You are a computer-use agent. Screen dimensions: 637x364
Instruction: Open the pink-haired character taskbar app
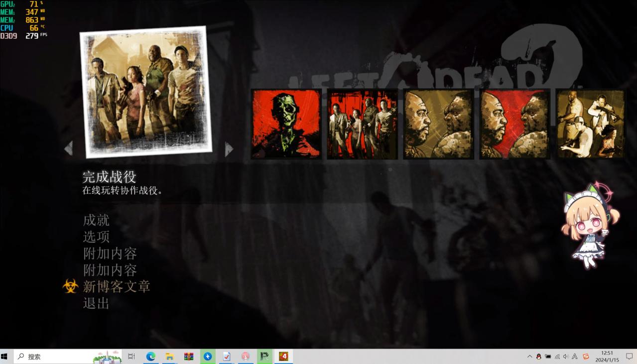[x=246, y=357]
